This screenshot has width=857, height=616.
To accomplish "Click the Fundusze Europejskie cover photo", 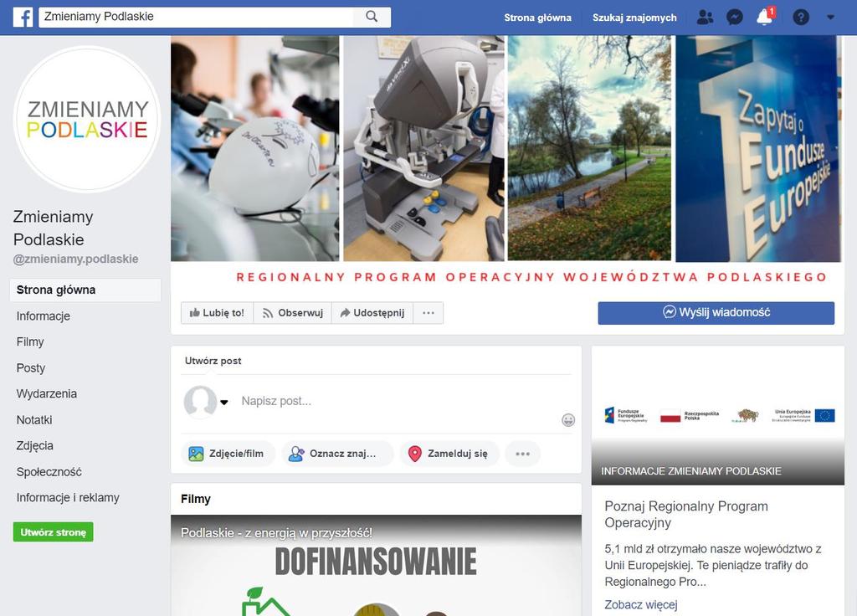I will (758, 148).
